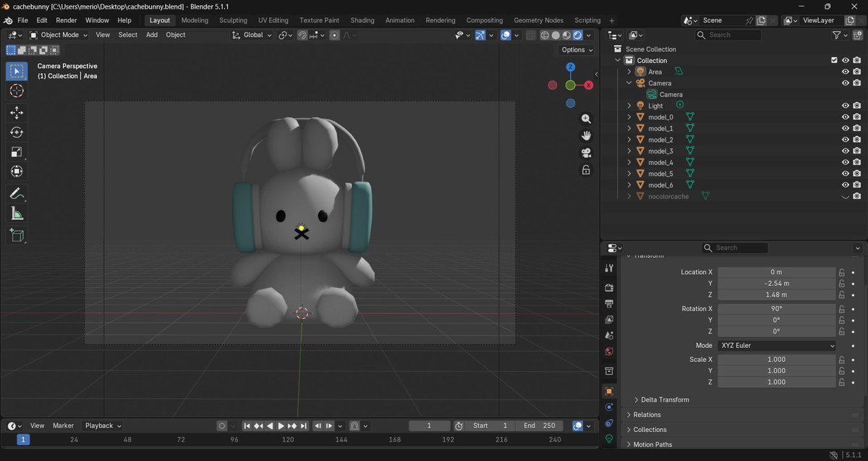Toggle Collection exclude checkbox
The image size is (868, 461).
pos(834,60)
